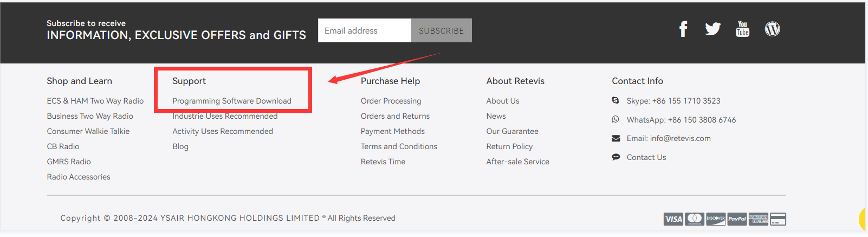This screenshot has width=868, height=237.
Task: Click the chat bubble icon beside Contact Us
Action: (616, 157)
